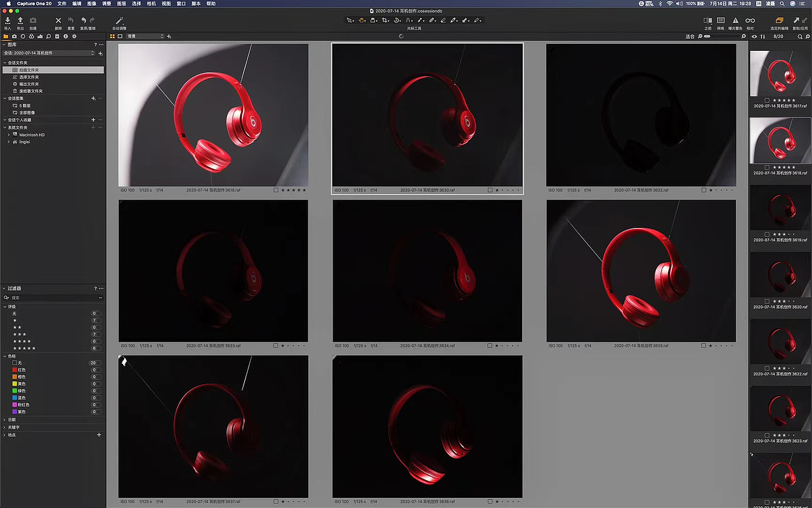Expand the linglei folder tree item

(9, 142)
